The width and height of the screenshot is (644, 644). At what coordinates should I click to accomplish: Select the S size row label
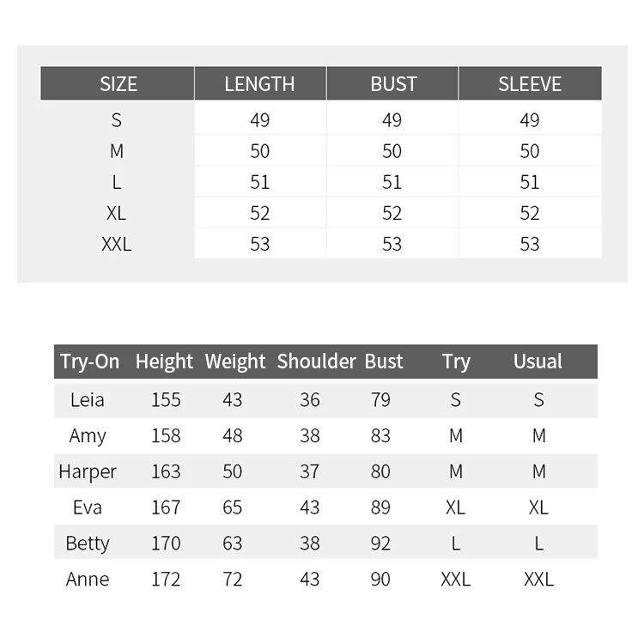pos(117,120)
